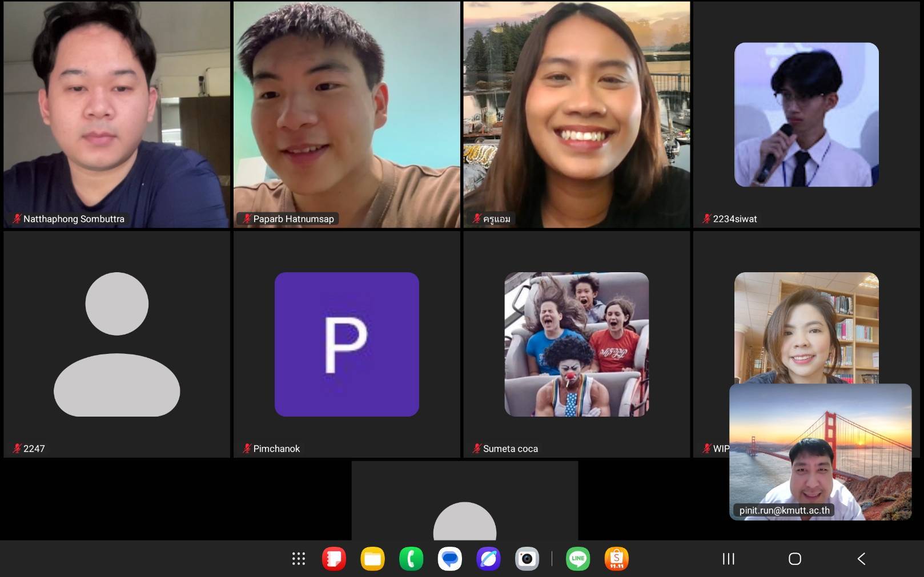Screen dimensions: 924x577
Task: Select the ครูแอม participant video
Action: point(577,114)
